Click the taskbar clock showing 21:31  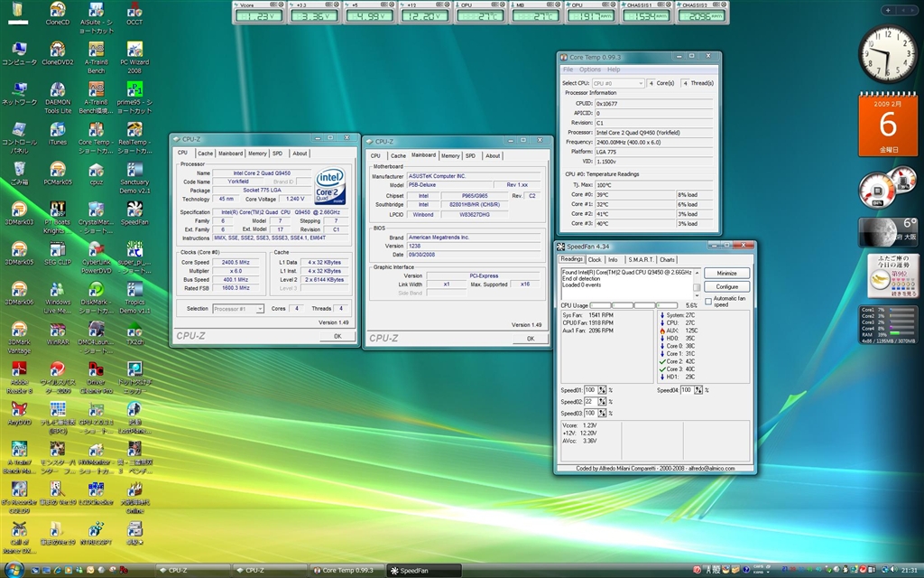[909, 571]
